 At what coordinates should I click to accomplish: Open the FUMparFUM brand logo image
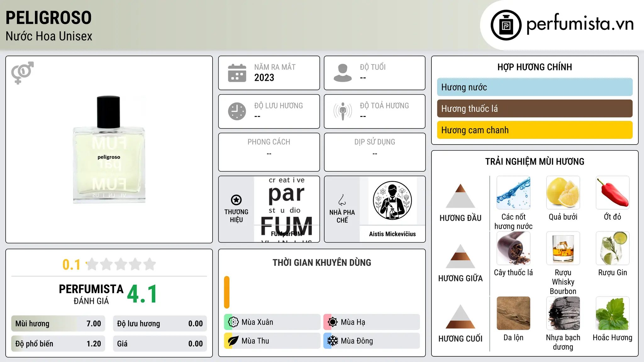(286, 209)
